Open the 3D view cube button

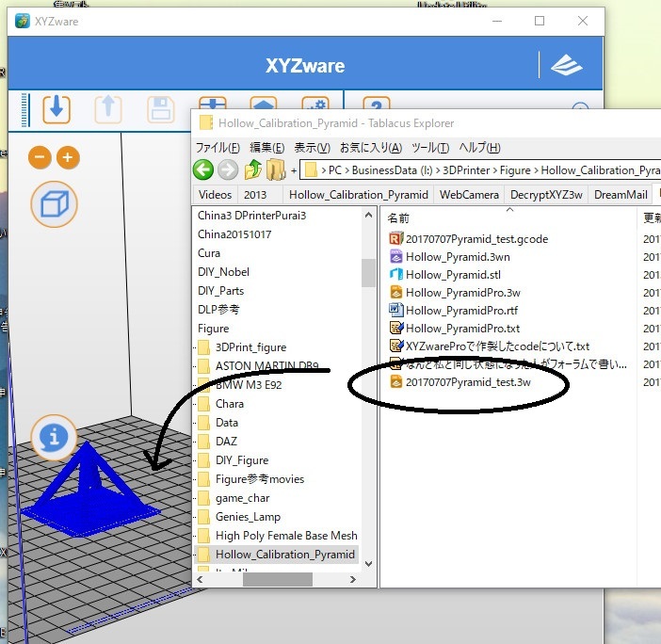[54, 204]
